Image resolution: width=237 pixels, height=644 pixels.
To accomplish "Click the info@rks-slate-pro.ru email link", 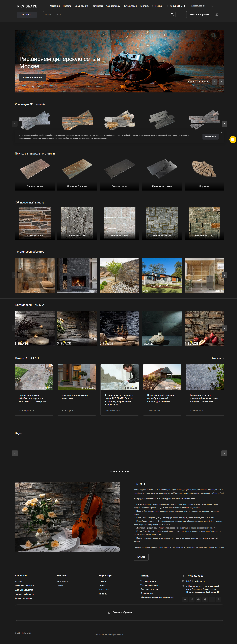I will [x=195, y=581].
